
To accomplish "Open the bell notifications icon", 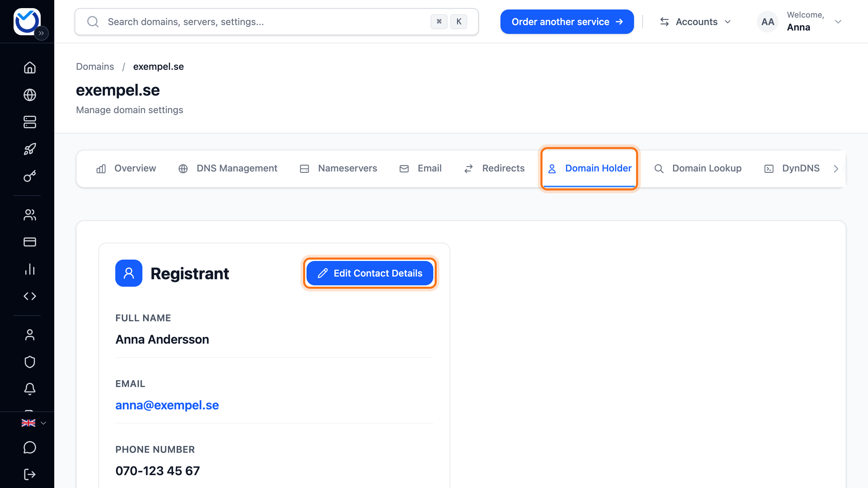I will pos(30,389).
